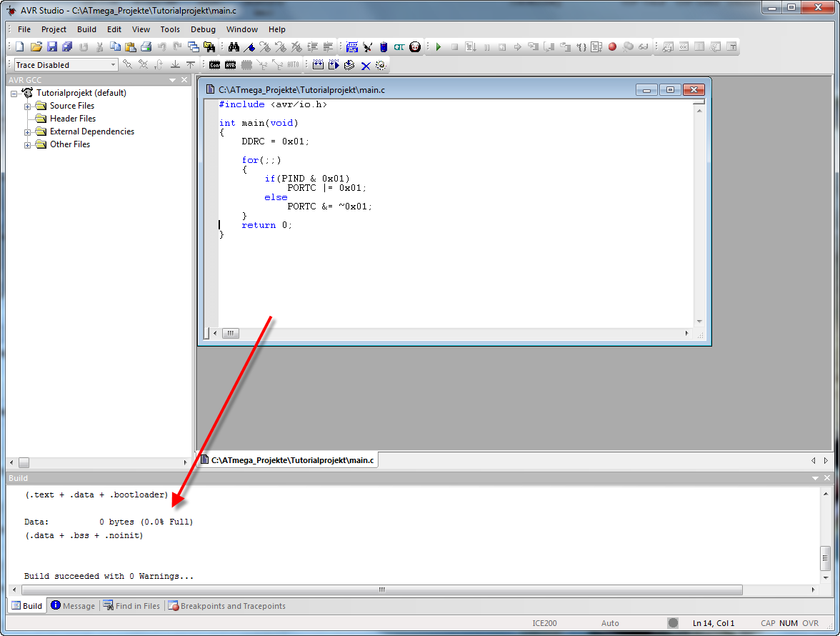This screenshot has width=840, height=636.
Task: Select the Header Files folder
Action: click(x=73, y=119)
